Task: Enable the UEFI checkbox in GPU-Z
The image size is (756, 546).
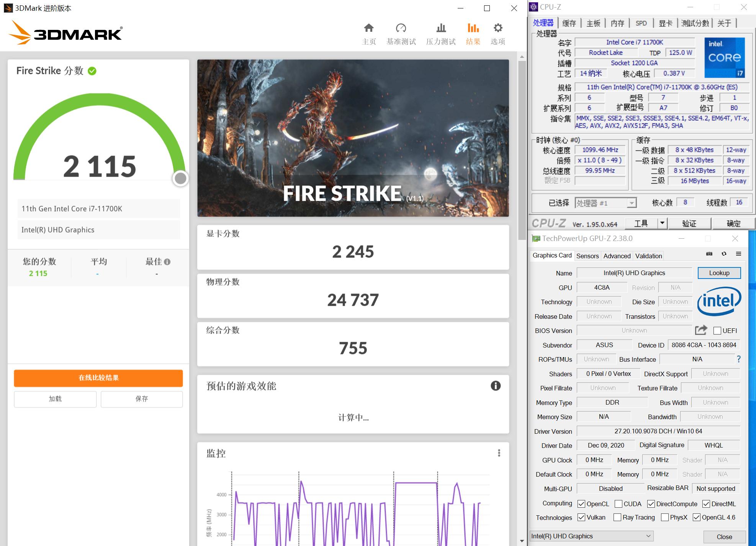Action: (717, 330)
